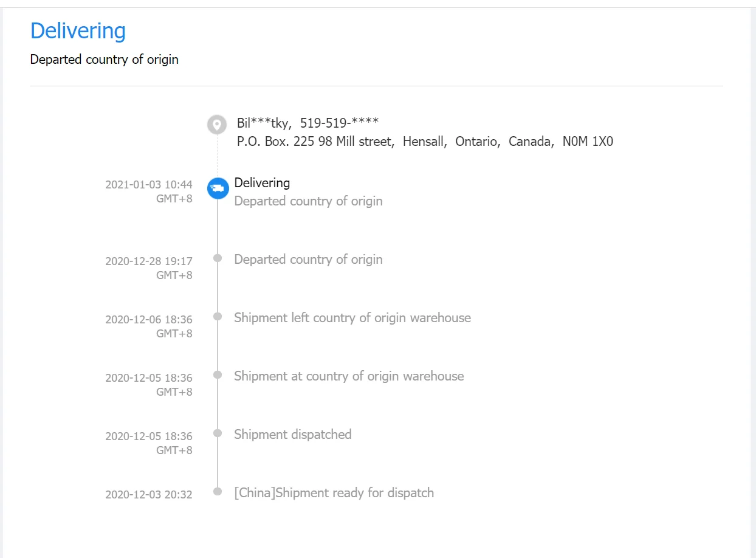This screenshot has height=558, width=756.
Task: Click the Shipment left country of origin warehouse text
Action: 352,318
